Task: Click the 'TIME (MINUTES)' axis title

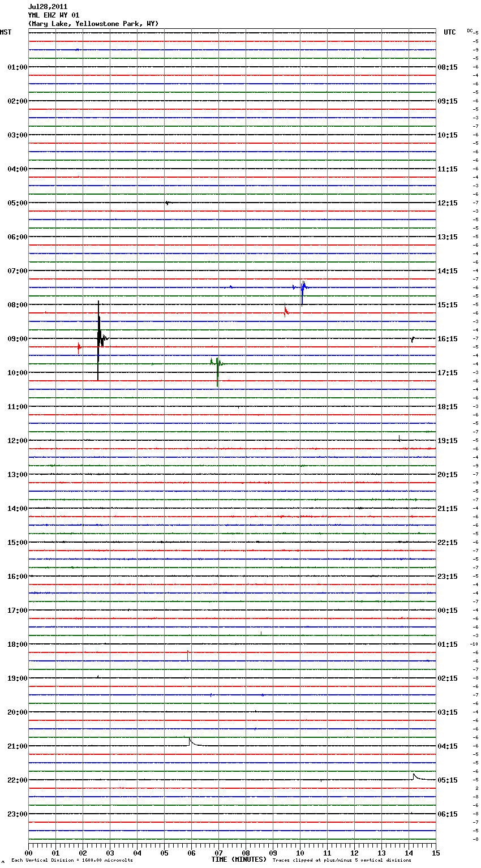Action: click(x=239, y=860)
